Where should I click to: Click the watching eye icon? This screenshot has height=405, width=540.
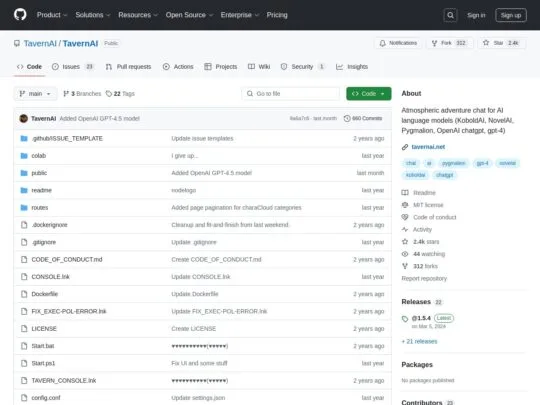[405, 254]
